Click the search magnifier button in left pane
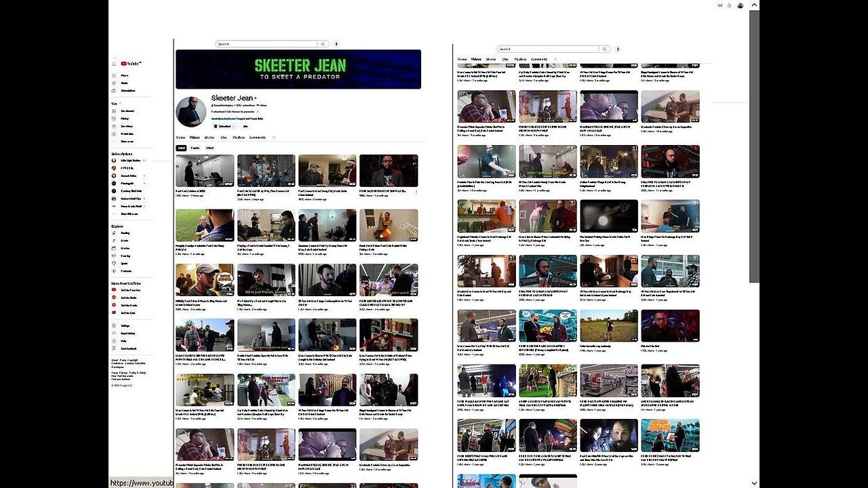This screenshot has height=488, width=868. 324,44
